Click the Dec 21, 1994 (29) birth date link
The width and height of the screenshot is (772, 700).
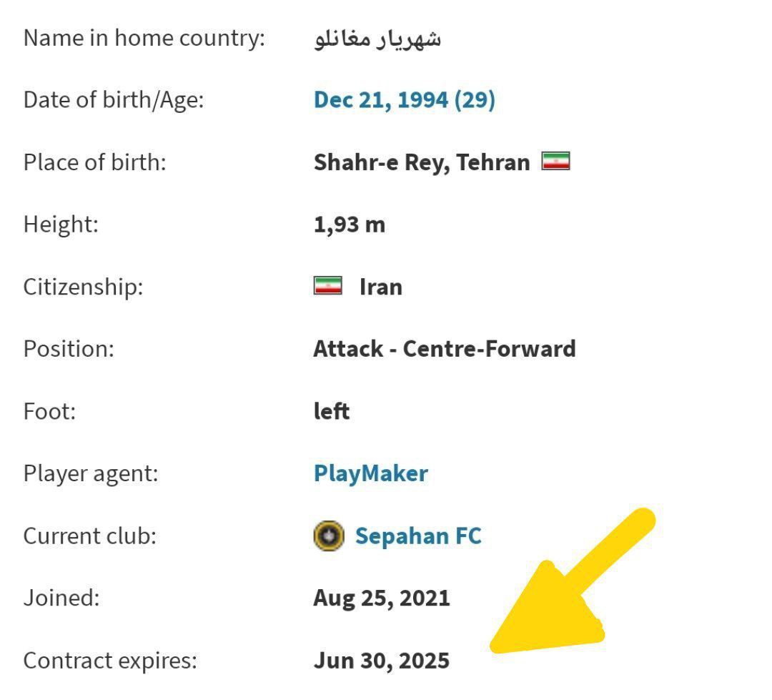(404, 100)
